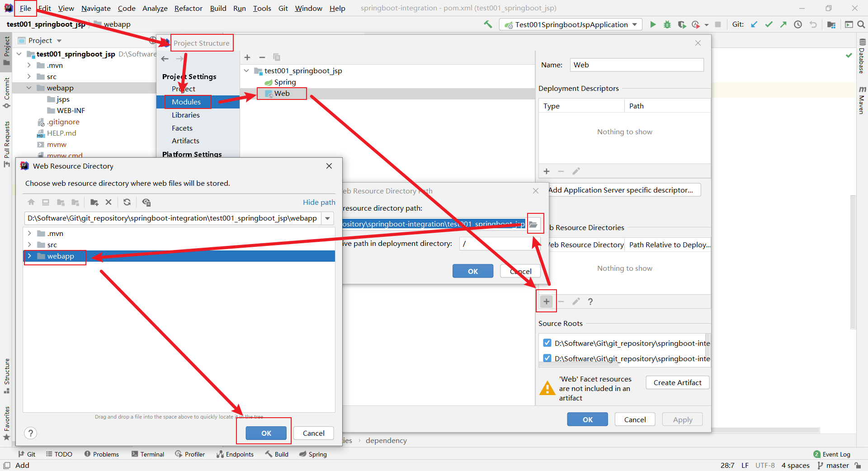868x471 pixels.
Task: Click Cancel in Web Resource Directory dialog
Action: tap(313, 433)
